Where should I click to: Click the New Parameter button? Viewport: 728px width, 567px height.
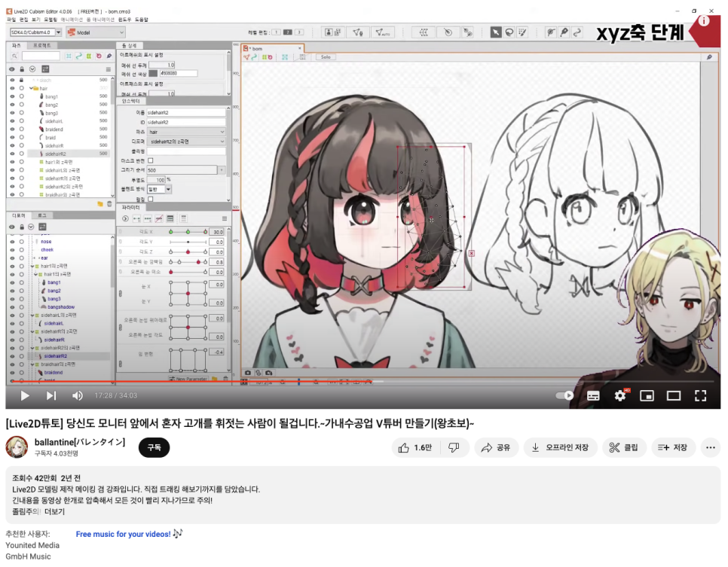(188, 379)
